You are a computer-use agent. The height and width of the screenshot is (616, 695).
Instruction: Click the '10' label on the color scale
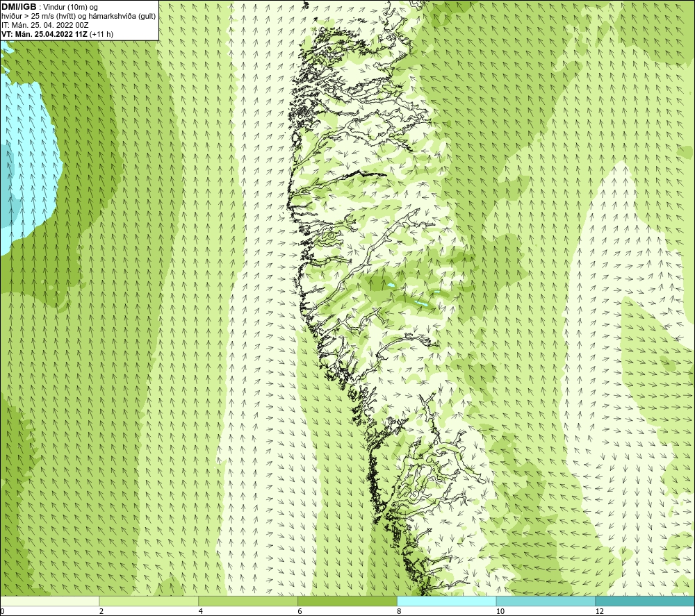pyautogui.click(x=500, y=612)
